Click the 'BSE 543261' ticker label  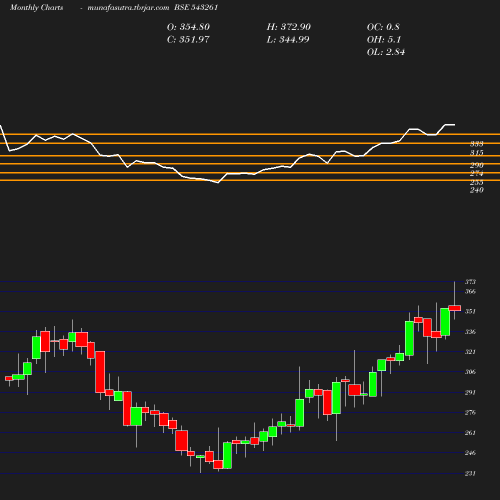click(196, 7)
